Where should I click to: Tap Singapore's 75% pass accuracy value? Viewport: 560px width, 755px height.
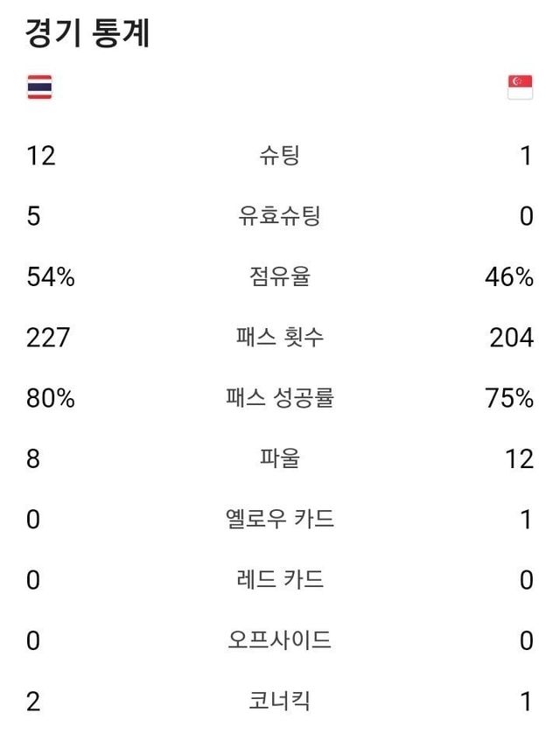click(x=508, y=398)
